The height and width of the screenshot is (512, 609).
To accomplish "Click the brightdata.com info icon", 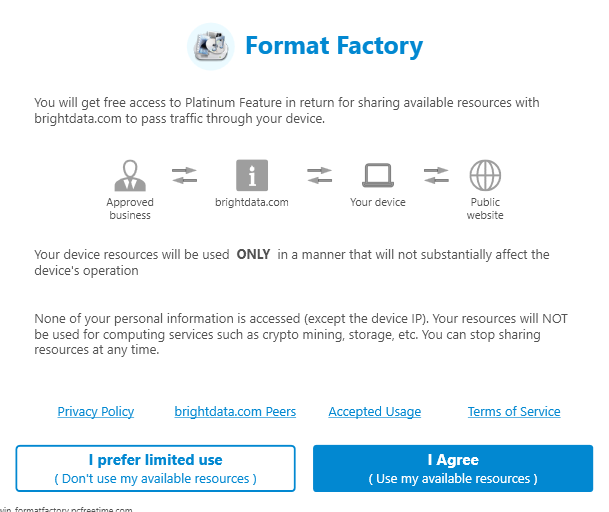I will [252, 175].
